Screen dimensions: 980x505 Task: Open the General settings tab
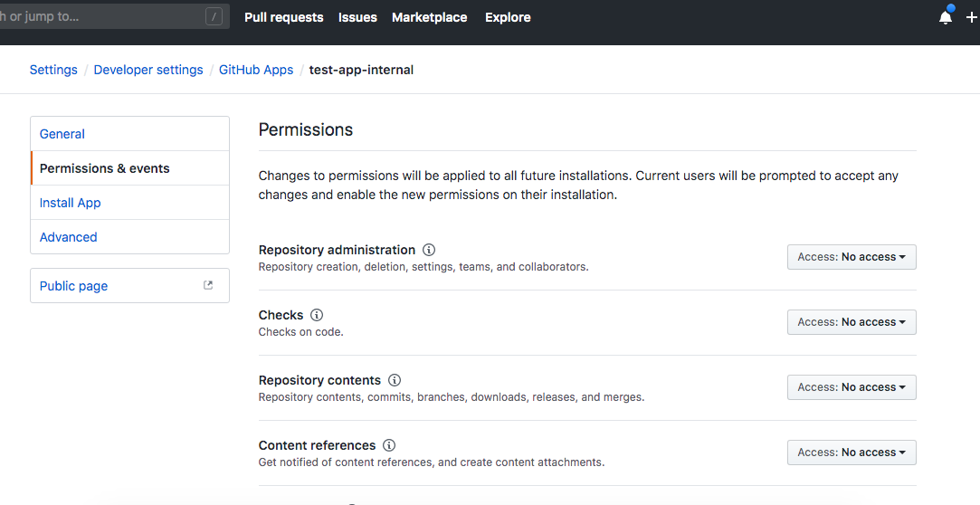coord(62,134)
